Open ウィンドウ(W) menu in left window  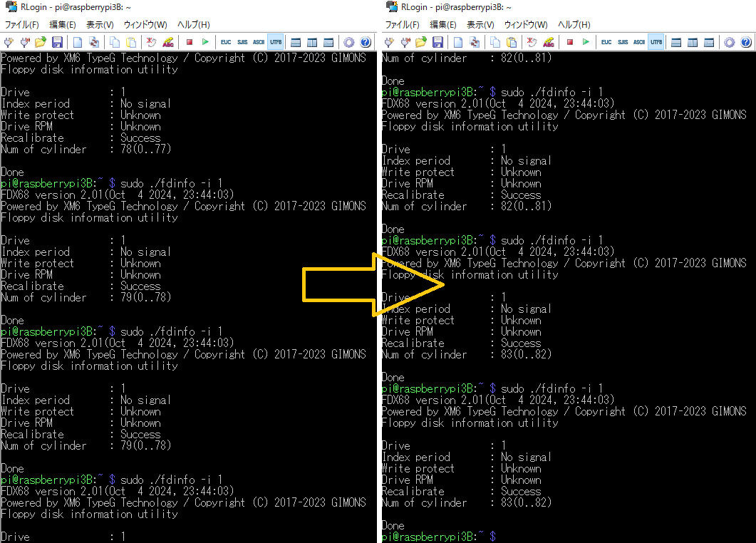[x=145, y=25]
